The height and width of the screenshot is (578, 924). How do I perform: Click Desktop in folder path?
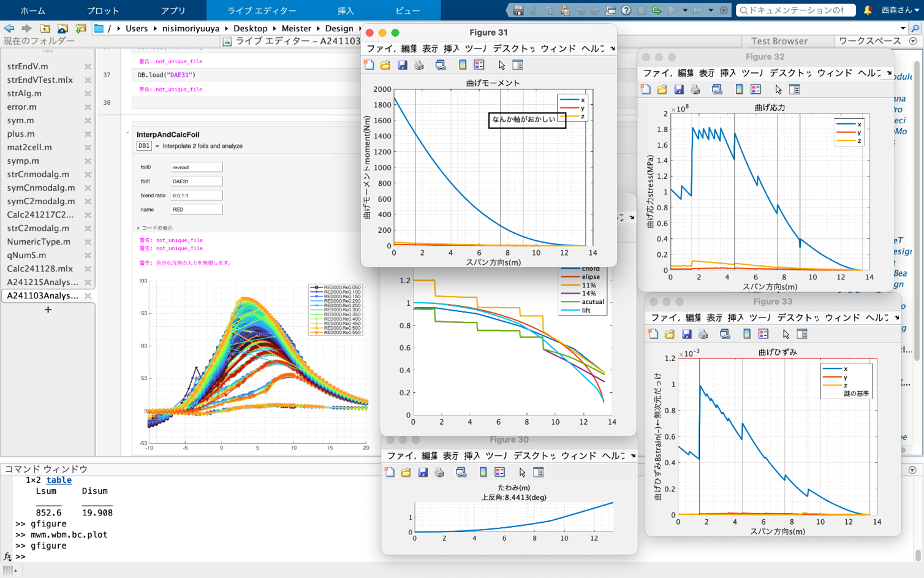(250, 28)
